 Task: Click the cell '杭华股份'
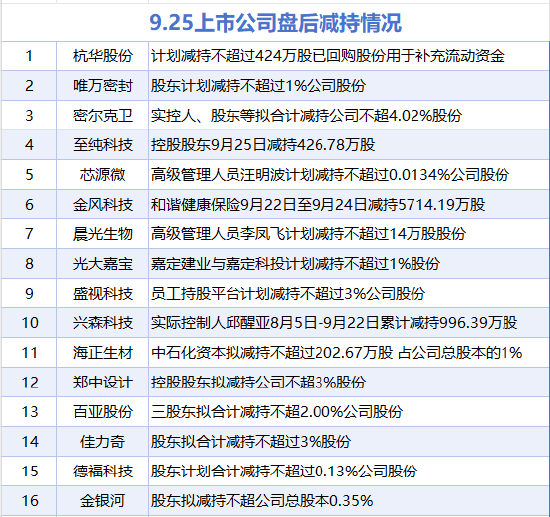pos(102,56)
